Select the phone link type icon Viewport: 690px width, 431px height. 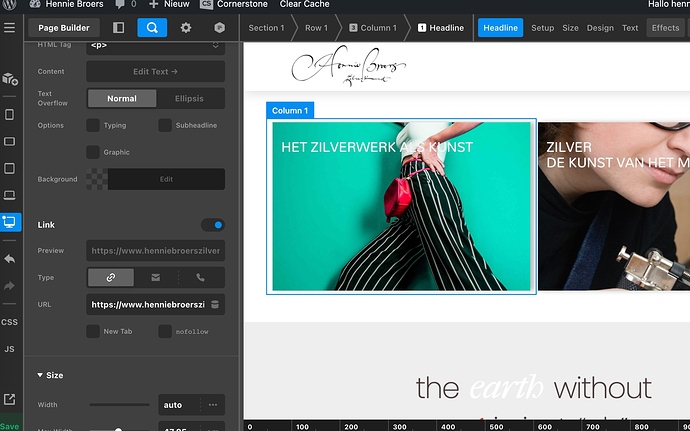point(201,277)
